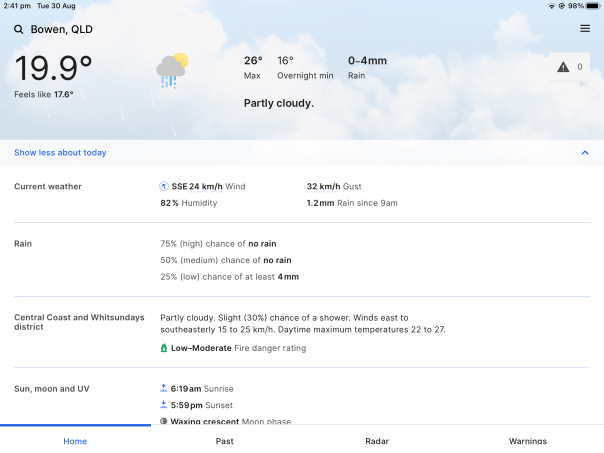Select the Home tab
604x453 pixels.
click(x=75, y=441)
